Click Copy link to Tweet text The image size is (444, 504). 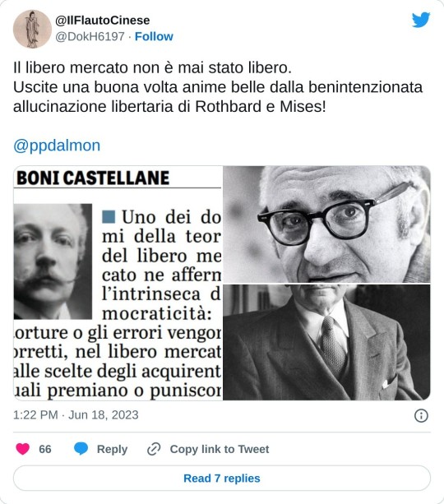tap(220, 449)
